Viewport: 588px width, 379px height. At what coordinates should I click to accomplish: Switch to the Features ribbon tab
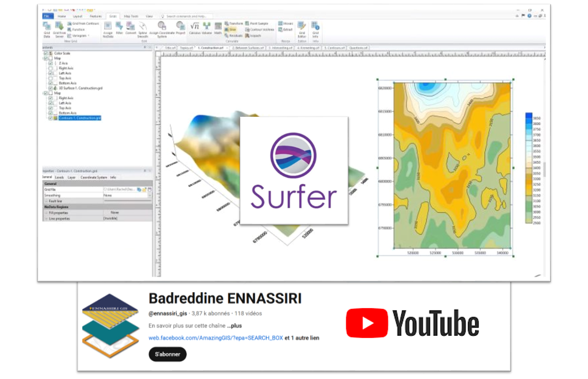96,16
